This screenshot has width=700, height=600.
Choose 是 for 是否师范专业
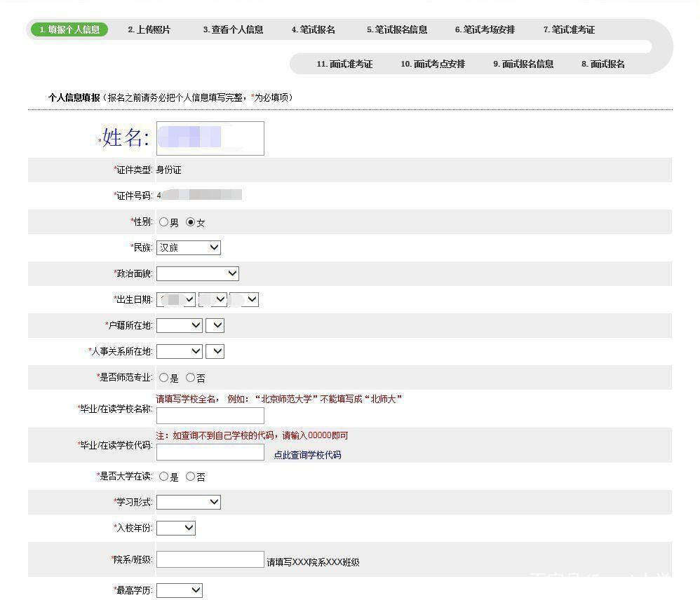pyautogui.click(x=163, y=378)
